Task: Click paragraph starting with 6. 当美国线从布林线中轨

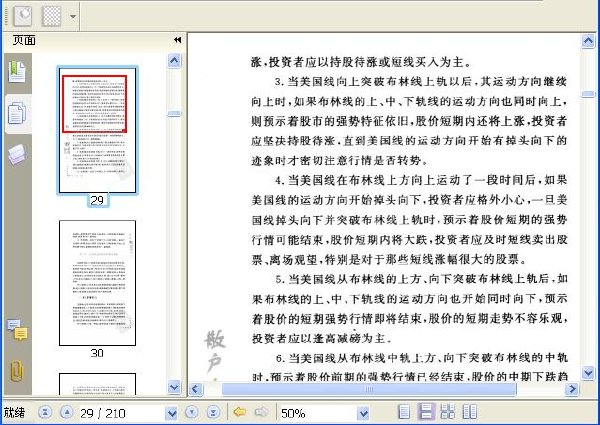Action: tap(409, 367)
